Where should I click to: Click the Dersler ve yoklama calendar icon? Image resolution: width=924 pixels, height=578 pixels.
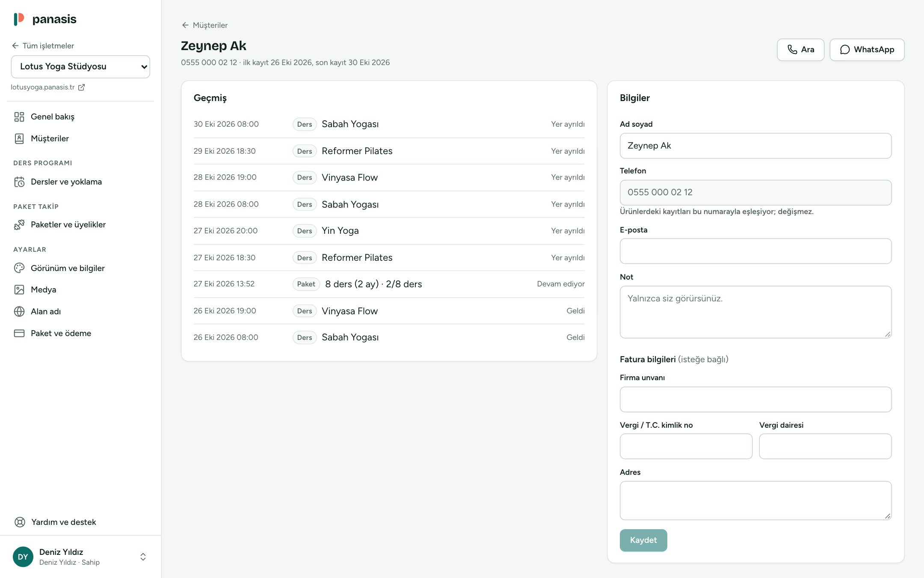coord(19,182)
